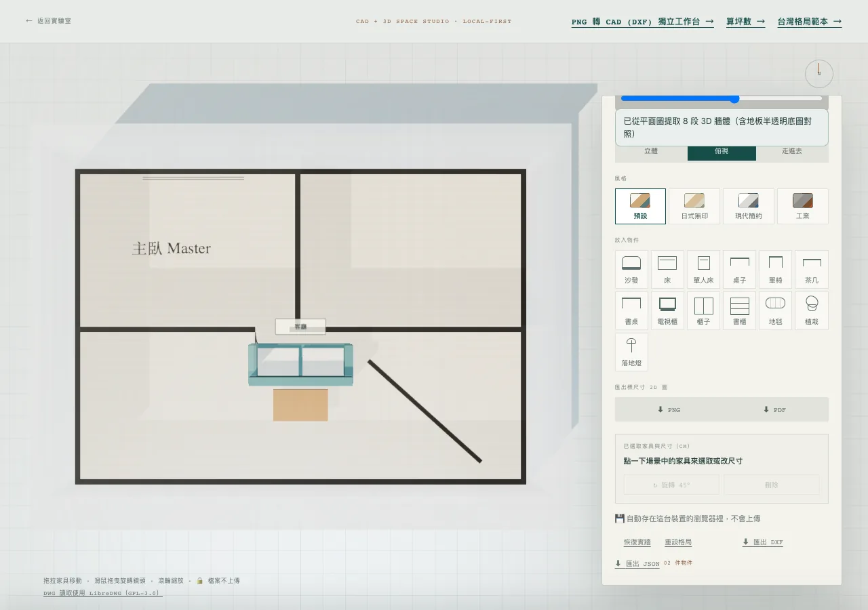Viewport: 868px width, 610px height.
Task: Export the 2D drawing as PDF
Action: click(775, 409)
